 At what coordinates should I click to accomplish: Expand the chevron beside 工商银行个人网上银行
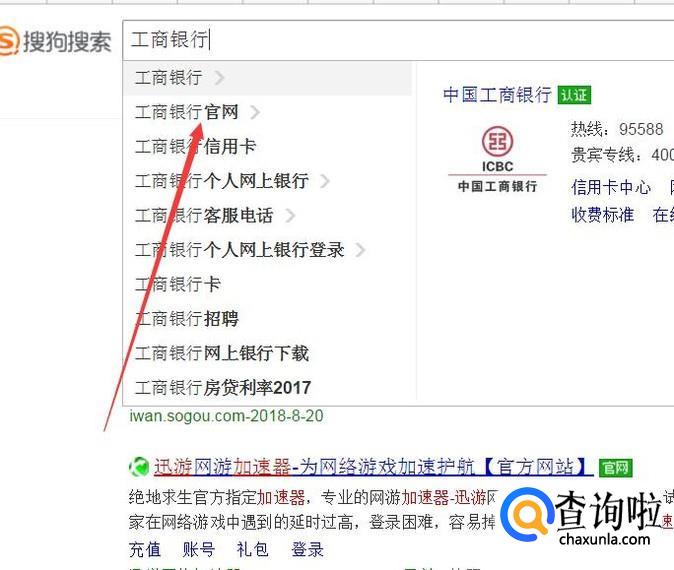pyautogui.click(x=325, y=181)
